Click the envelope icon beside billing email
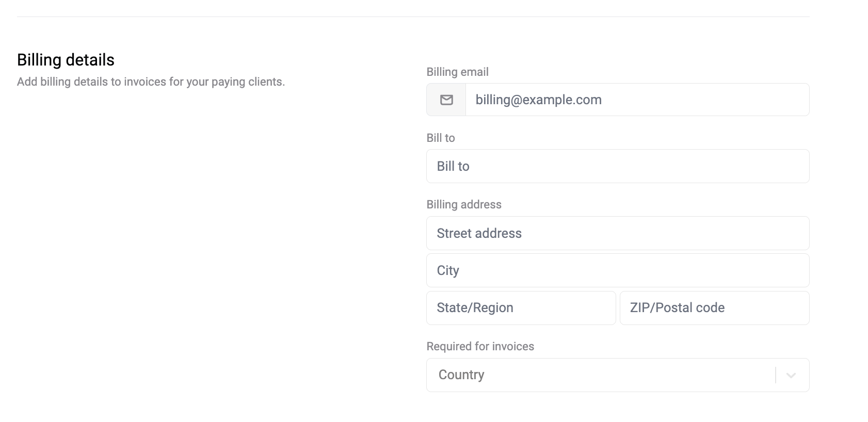This screenshot has height=422, width=868. pos(446,100)
